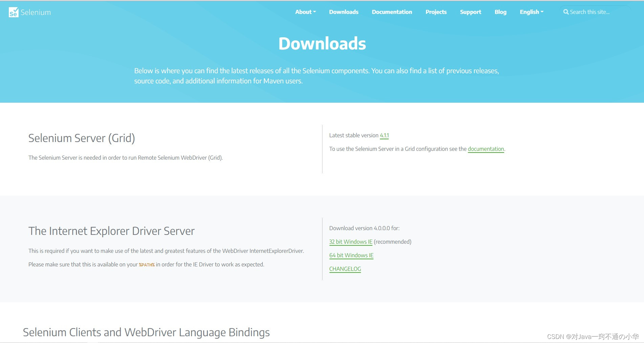Open the About dropdown menu

pyautogui.click(x=304, y=12)
